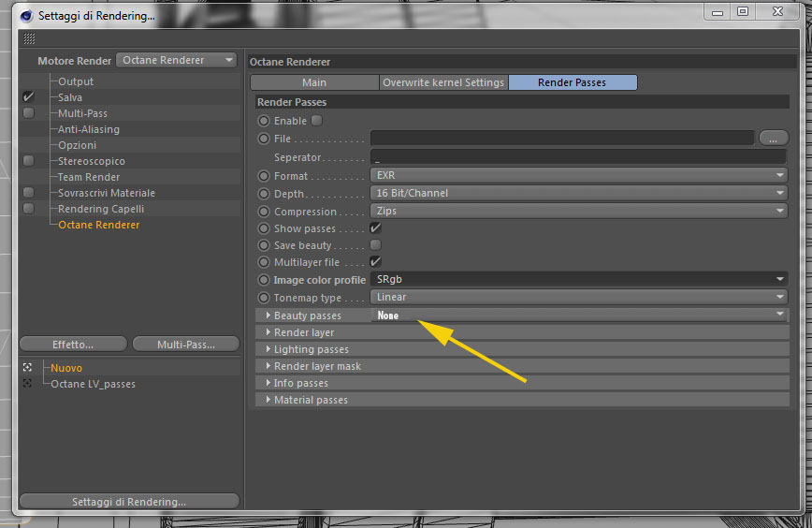812x528 pixels.
Task: Select Anti-Aliasing in the settings list
Action: point(89,129)
